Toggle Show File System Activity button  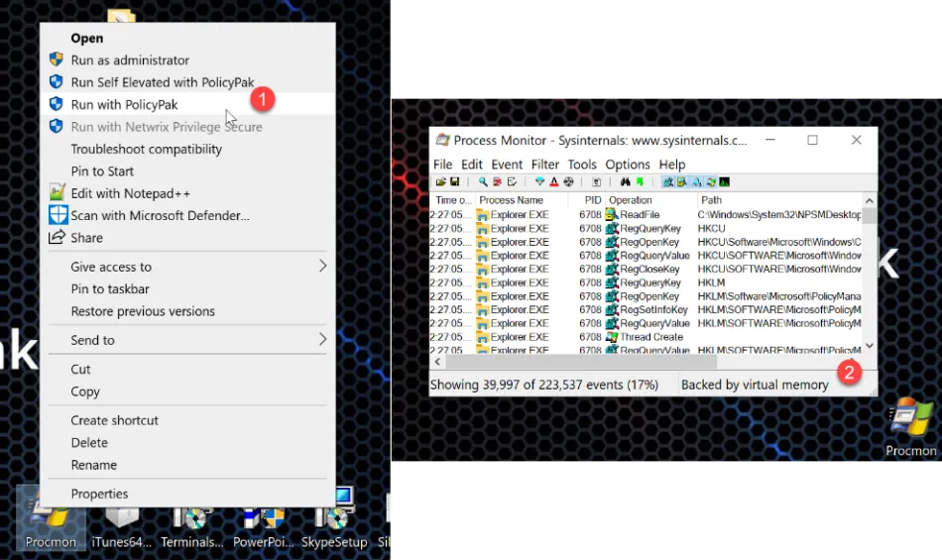[x=682, y=182]
